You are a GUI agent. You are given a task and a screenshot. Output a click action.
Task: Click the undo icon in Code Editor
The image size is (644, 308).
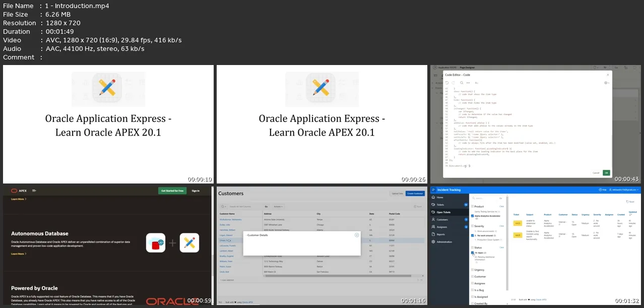(x=447, y=83)
